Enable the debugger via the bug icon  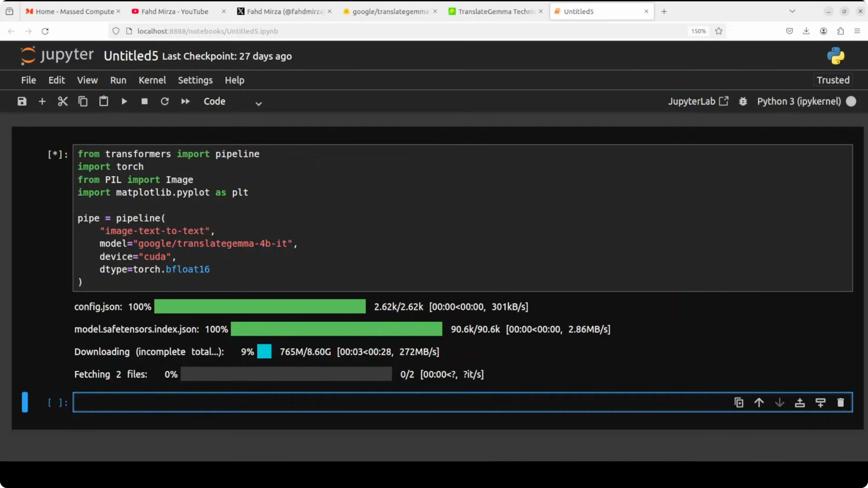pos(743,101)
